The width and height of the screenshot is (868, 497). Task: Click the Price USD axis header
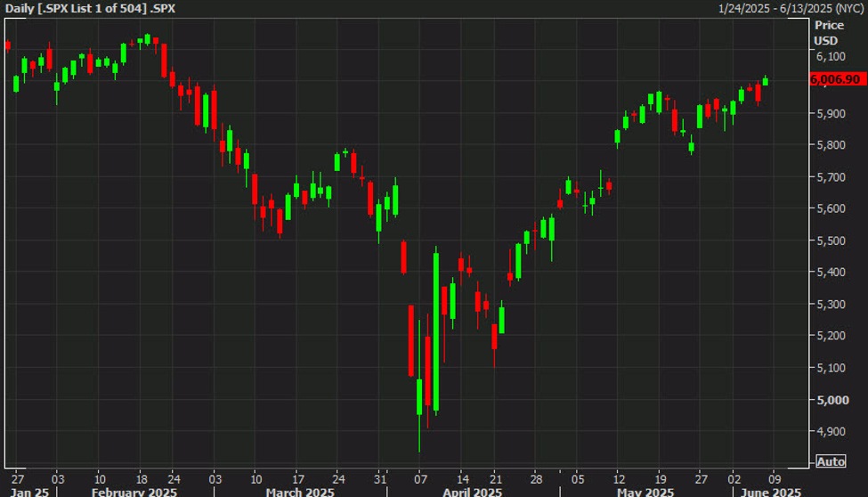pyautogui.click(x=827, y=33)
